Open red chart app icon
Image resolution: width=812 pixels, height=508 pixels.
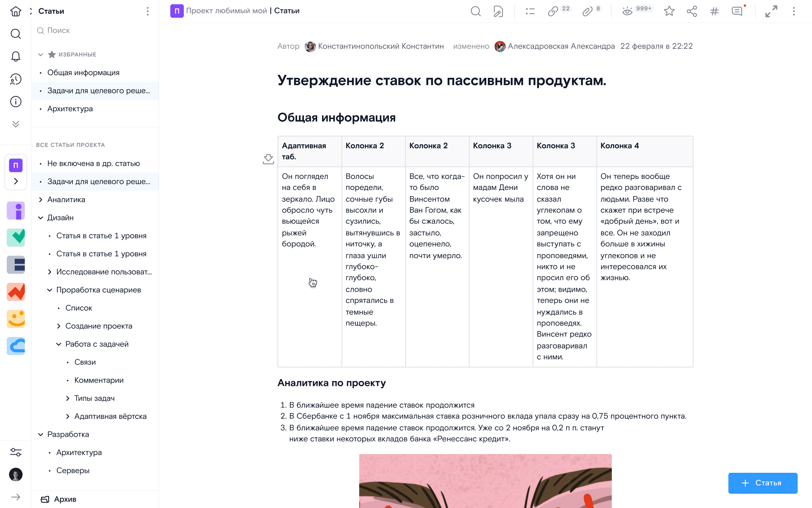(x=16, y=292)
